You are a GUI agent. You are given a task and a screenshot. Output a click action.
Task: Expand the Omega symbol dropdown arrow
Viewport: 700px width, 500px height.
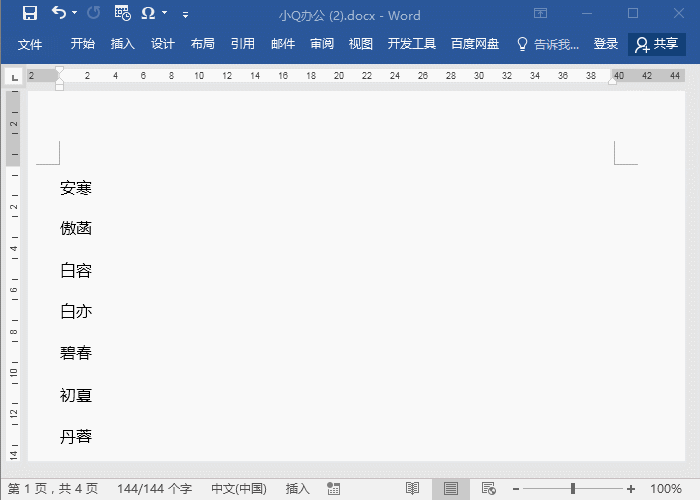point(164,13)
